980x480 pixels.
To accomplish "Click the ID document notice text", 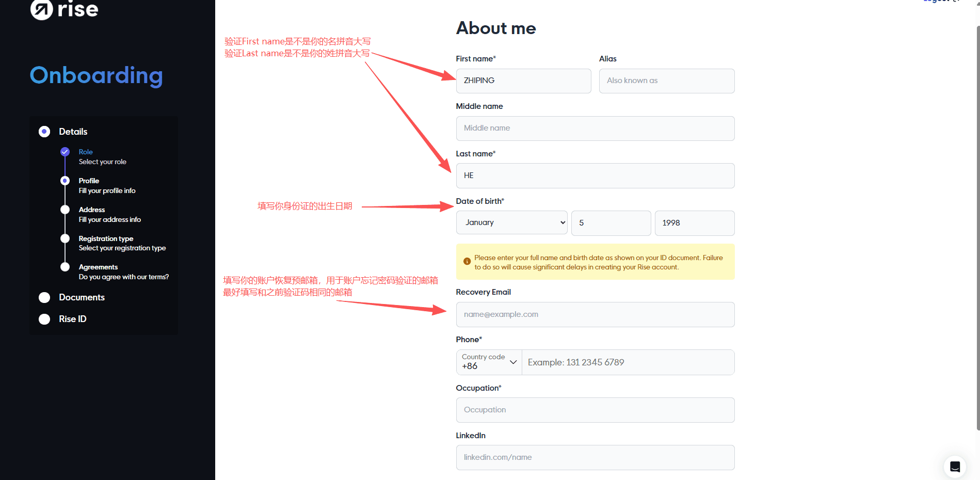I will click(599, 262).
